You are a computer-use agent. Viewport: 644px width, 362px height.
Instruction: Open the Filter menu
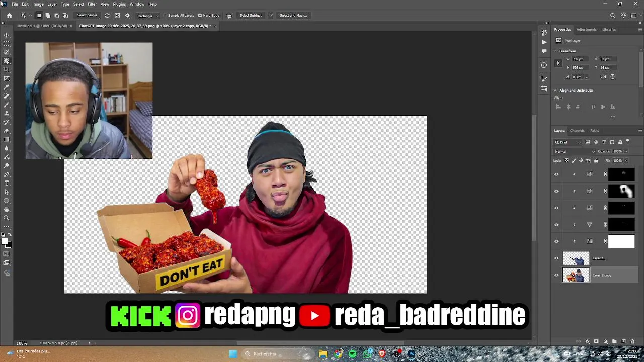92,4
